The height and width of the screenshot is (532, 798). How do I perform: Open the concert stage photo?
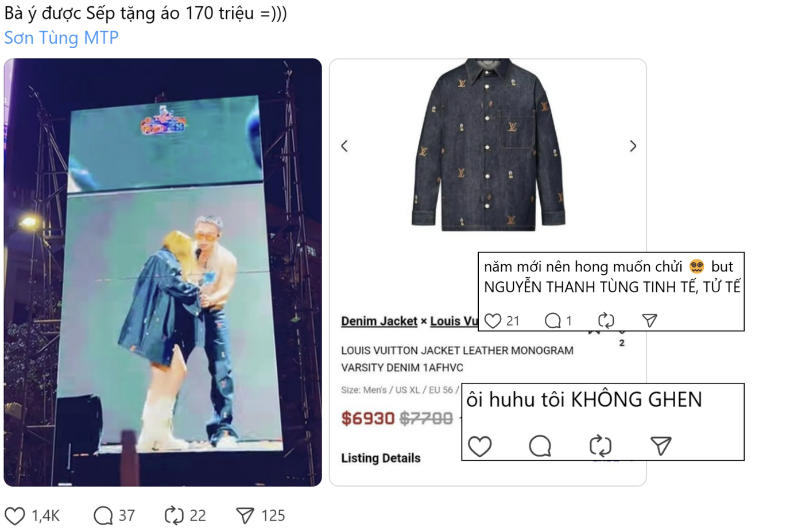tap(163, 272)
